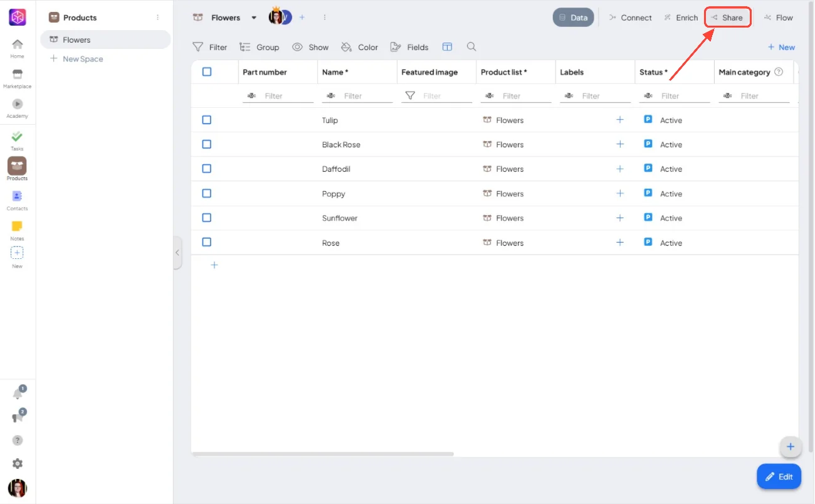The height and width of the screenshot is (504, 815).
Task: Click the Name filter input
Action: (x=357, y=96)
